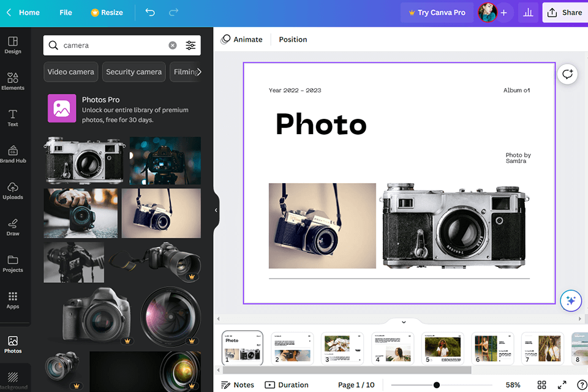The width and height of the screenshot is (588, 392).
Task: Open the Magic assistant sparkle button
Action: [x=571, y=301]
